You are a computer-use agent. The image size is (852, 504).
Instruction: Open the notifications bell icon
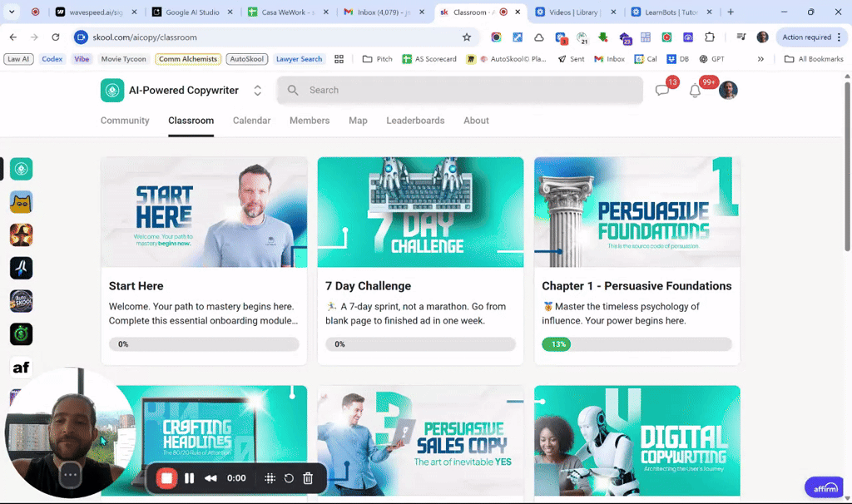pos(695,91)
